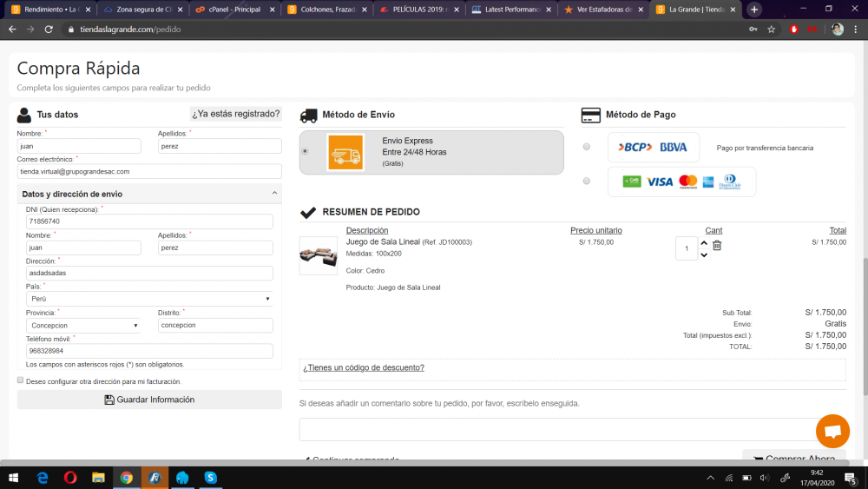868x489 pixels.
Task: Click the sofa product thumbnail
Action: tap(319, 256)
